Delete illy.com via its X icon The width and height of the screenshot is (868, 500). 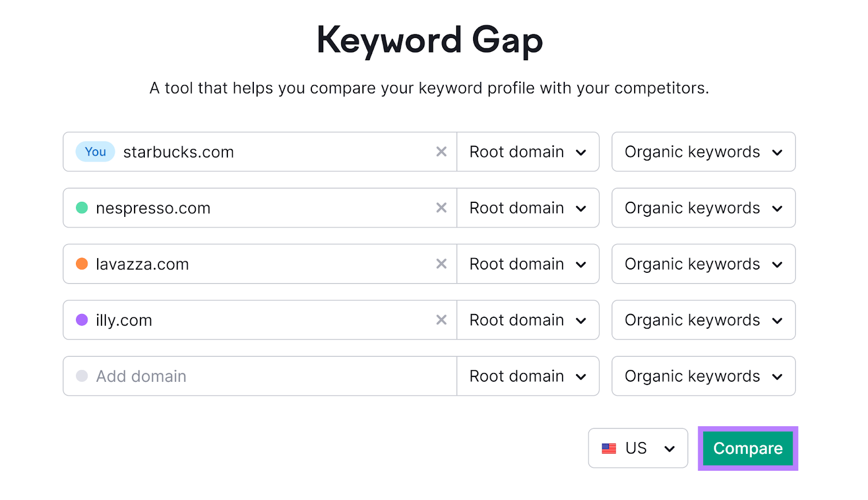coord(441,320)
